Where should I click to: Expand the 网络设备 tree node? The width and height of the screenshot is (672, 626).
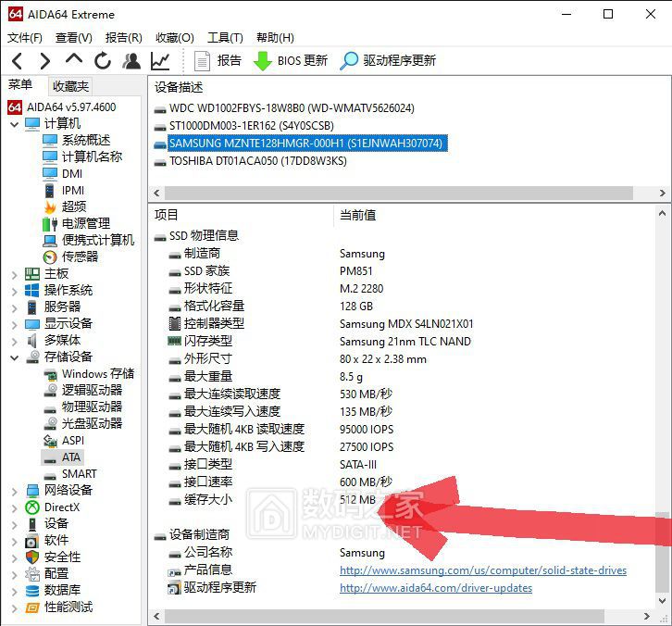coord(15,491)
